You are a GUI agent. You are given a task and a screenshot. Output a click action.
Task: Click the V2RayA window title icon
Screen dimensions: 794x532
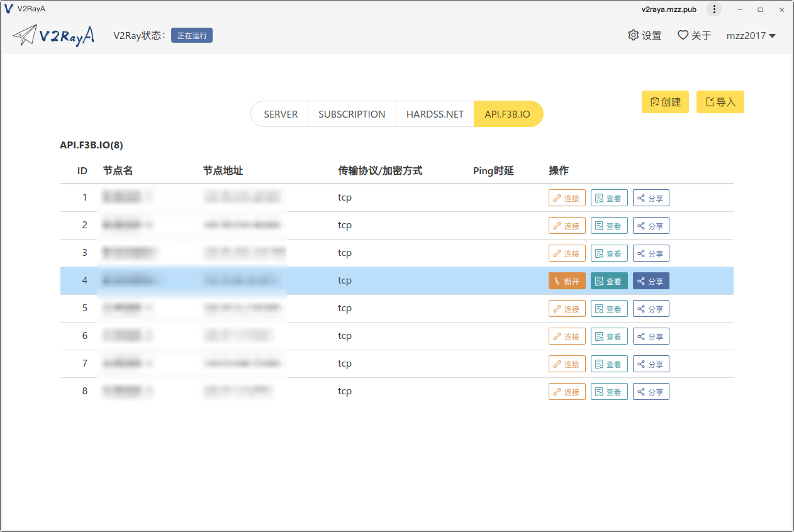(x=9, y=9)
